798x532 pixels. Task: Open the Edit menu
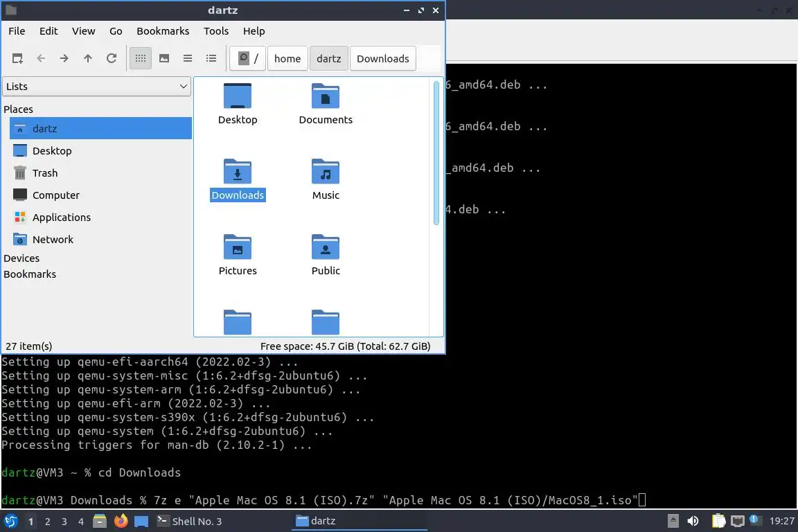point(48,31)
